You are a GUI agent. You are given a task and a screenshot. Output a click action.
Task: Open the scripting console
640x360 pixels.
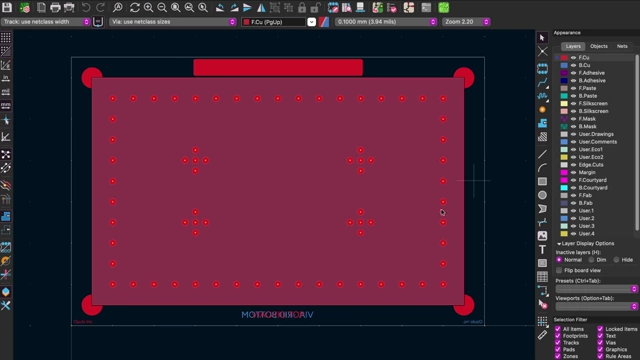click(x=426, y=7)
